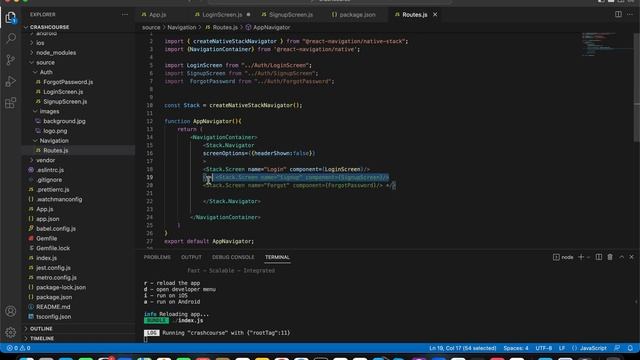Expand the node_modules folder
This screenshot has width=640, height=360.
click(56, 53)
